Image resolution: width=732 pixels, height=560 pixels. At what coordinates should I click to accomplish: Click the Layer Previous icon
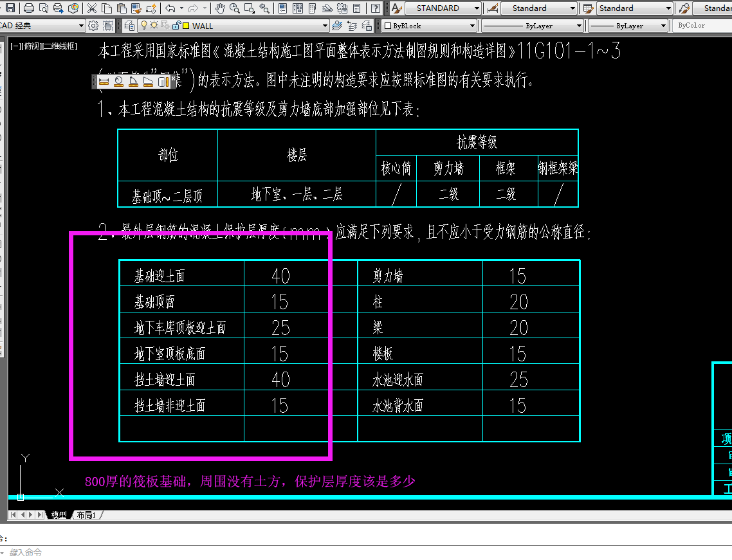click(x=352, y=26)
